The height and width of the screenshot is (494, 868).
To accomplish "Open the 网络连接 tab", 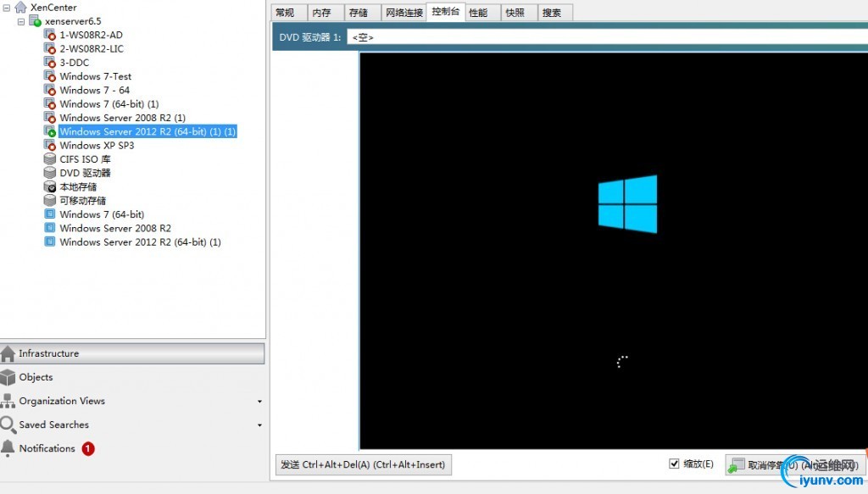I will 404,12.
